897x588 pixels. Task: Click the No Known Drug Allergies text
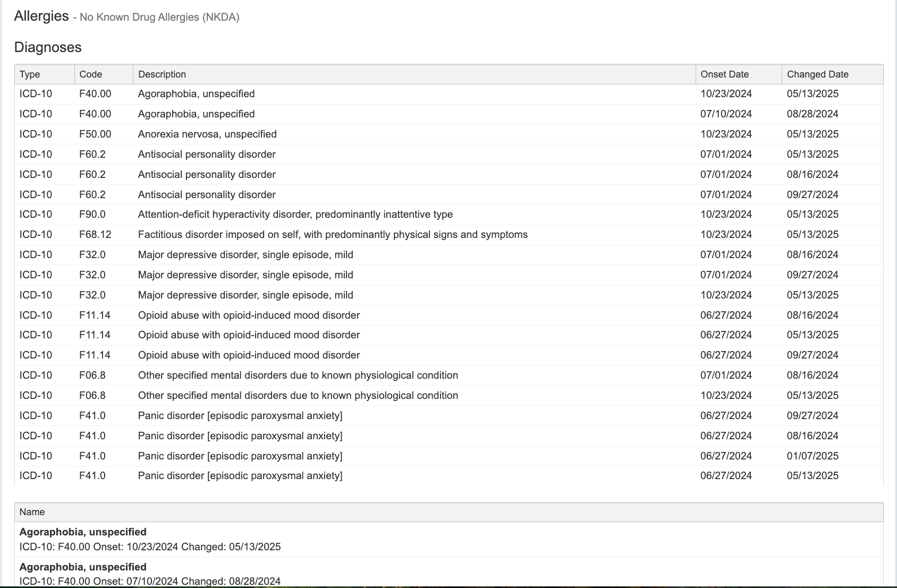tap(159, 18)
